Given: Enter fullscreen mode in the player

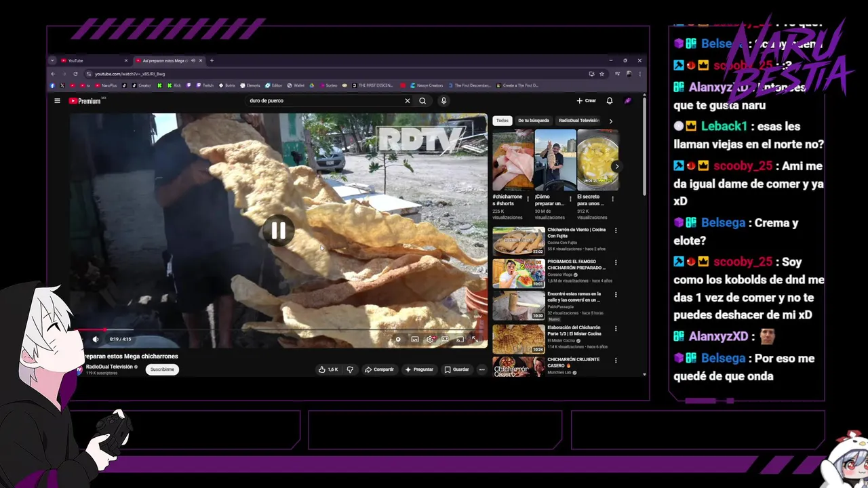Looking at the screenshot, I should [475, 340].
